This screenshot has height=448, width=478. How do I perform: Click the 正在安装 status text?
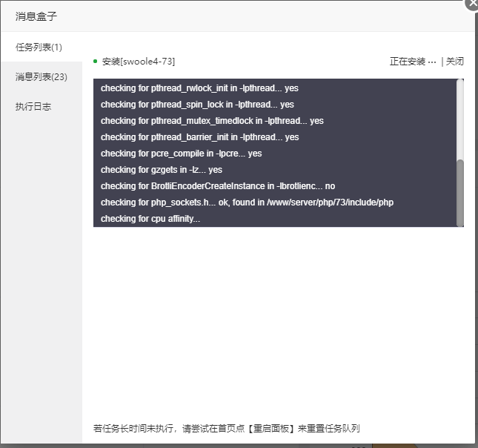413,62
